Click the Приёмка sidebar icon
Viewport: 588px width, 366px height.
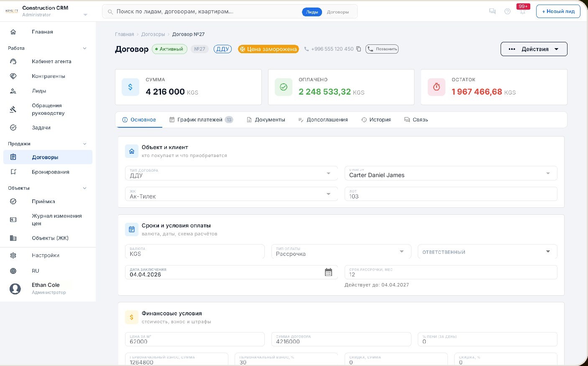pyautogui.click(x=13, y=201)
